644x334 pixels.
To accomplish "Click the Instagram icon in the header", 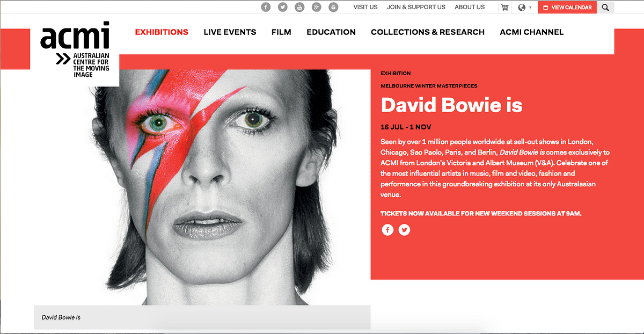I will tap(334, 7).
